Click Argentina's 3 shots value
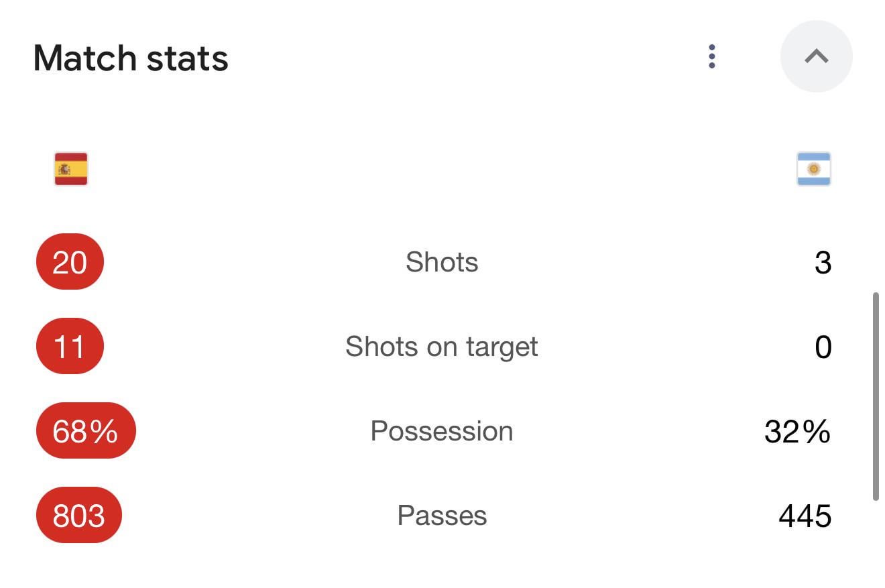This screenshot has width=885, height=588. click(x=823, y=263)
